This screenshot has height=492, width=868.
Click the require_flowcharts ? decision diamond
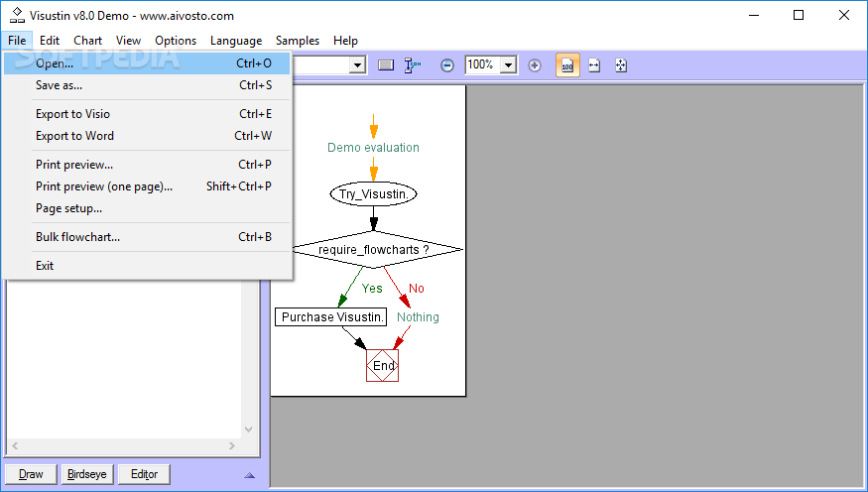(x=377, y=250)
